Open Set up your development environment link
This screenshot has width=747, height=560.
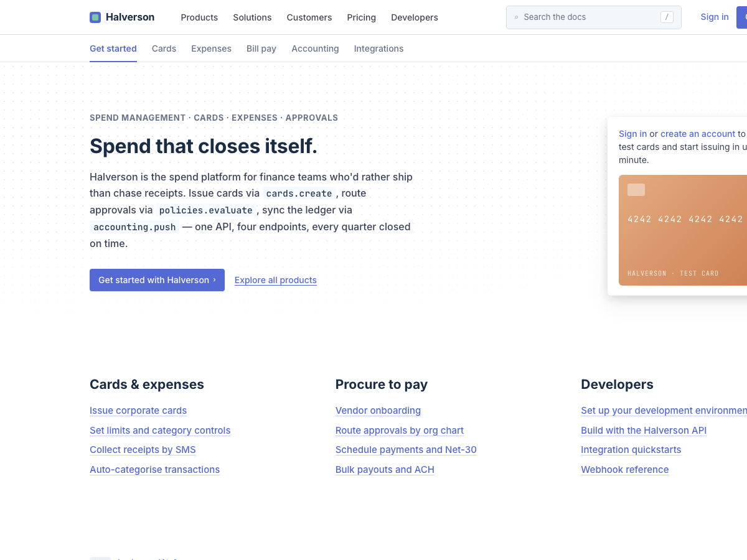coord(664,411)
